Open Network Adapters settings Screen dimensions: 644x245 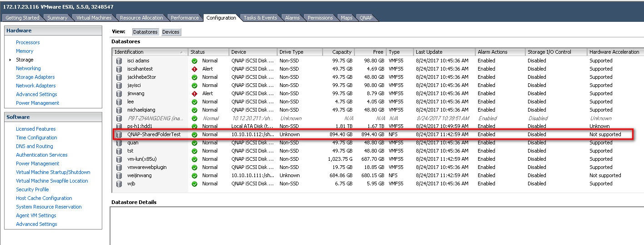point(36,86)
